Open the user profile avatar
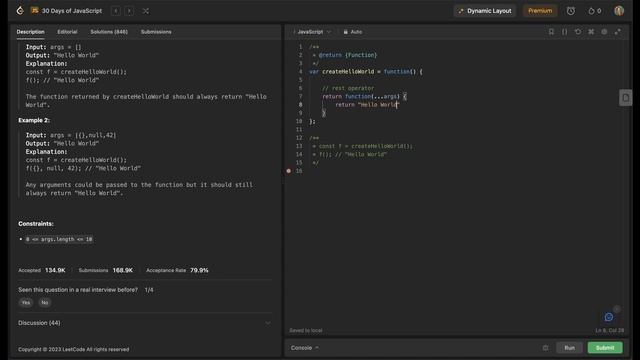Image resolution: width=640 pixels, height=360 pixels. point(619,11)
